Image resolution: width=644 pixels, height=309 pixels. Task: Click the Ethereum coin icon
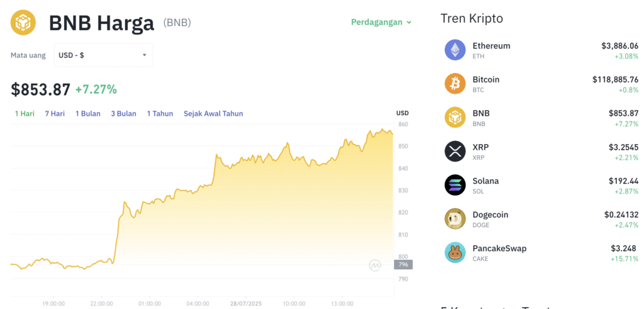coord(455,50)
